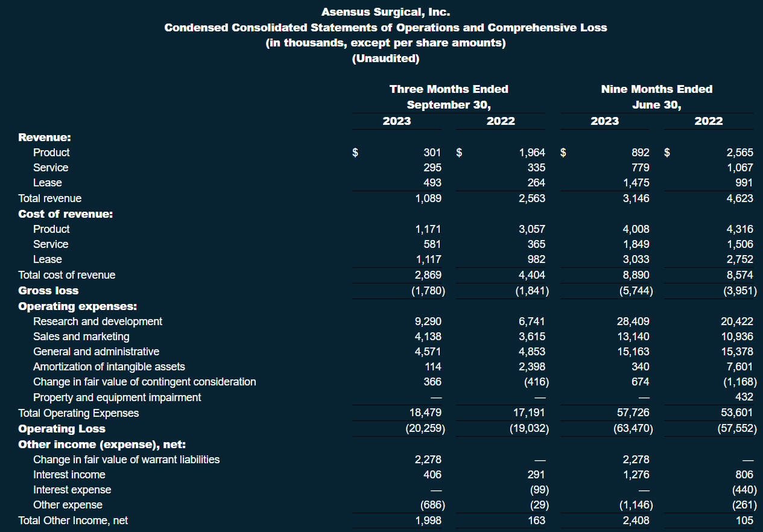The width and height of the screenshot is (763, 532).
Task: Click the Sales and marketing row label
Action: (x=81, y=337)
